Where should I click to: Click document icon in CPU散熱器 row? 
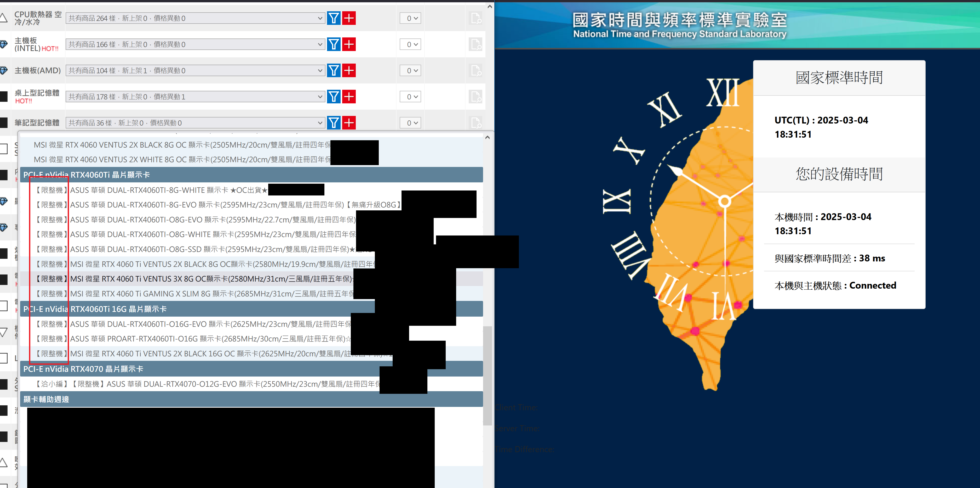[475, 18]
